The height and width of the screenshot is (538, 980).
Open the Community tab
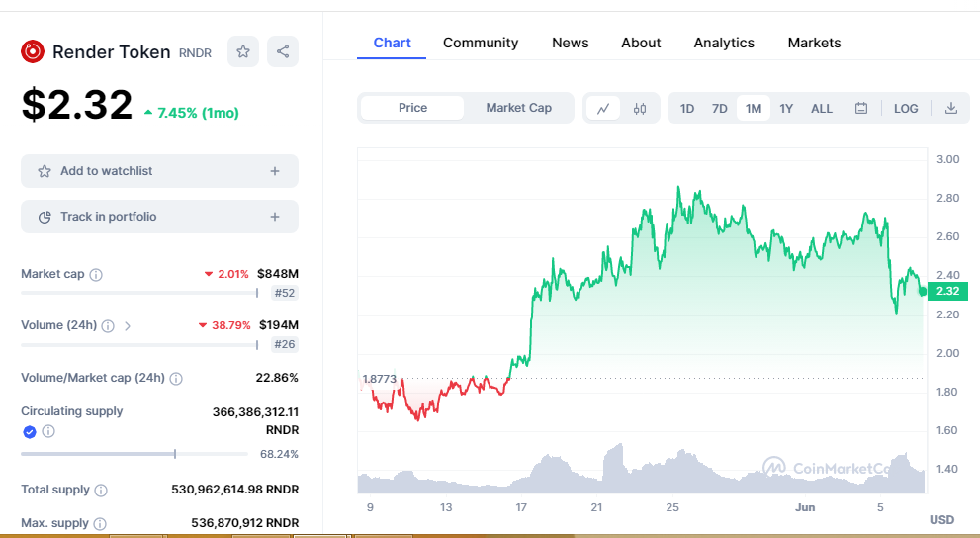(481, 43)
